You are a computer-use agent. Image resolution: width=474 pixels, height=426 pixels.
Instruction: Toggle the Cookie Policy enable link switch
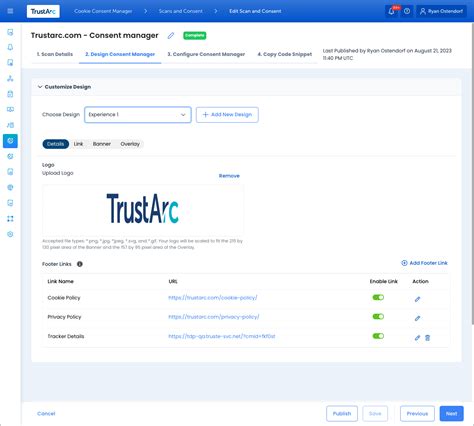[378, 297]
